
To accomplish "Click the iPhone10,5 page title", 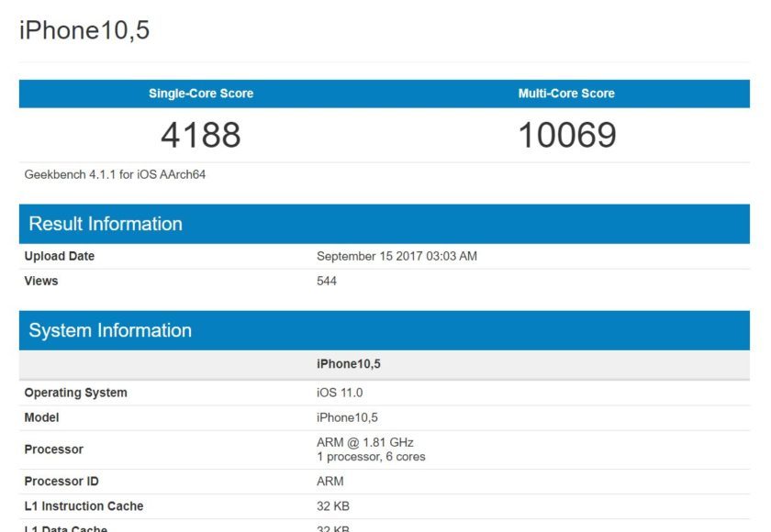I will tap(84, 30).
